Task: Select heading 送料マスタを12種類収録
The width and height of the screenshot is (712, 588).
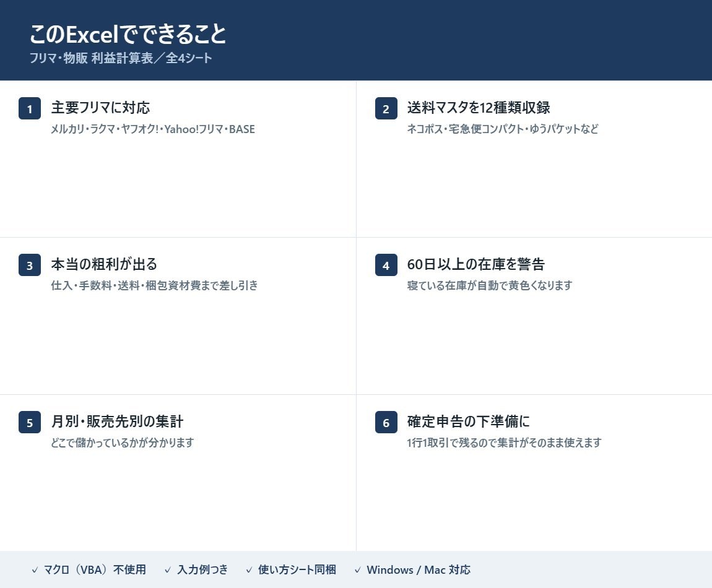Action: pos(479,108)
